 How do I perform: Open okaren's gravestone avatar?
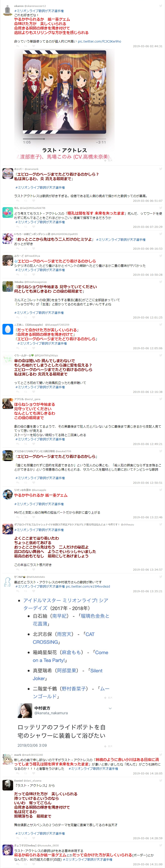(x=7, y=10)
